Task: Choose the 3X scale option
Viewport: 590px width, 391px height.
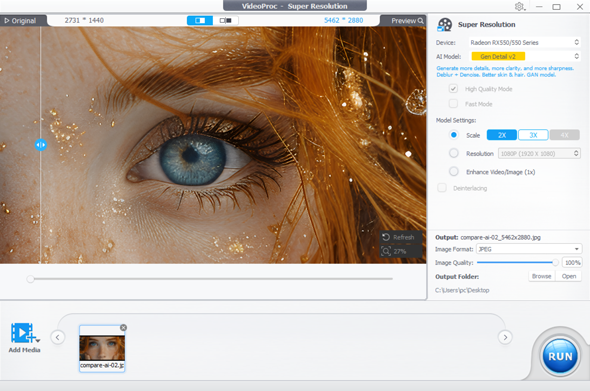Action: tap(533, 135)
